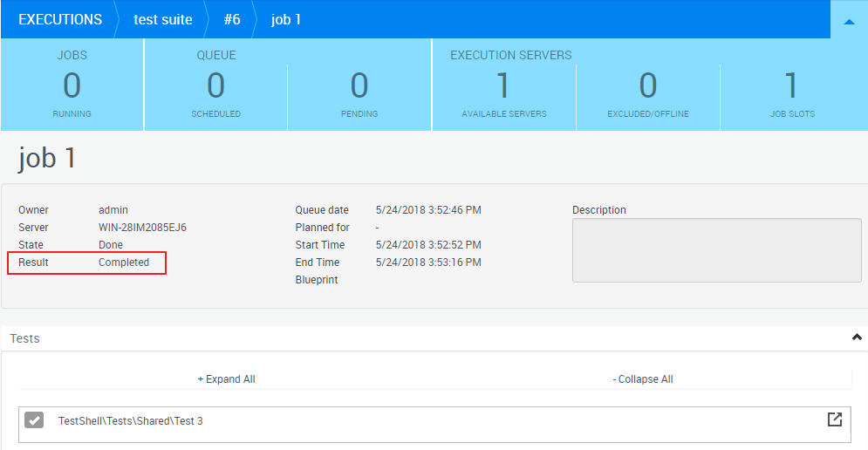The height and width of the screenshot is (450, 868).
Task: Click the server name WIN-28IM2085EJ6
Action: click(142, 228)
